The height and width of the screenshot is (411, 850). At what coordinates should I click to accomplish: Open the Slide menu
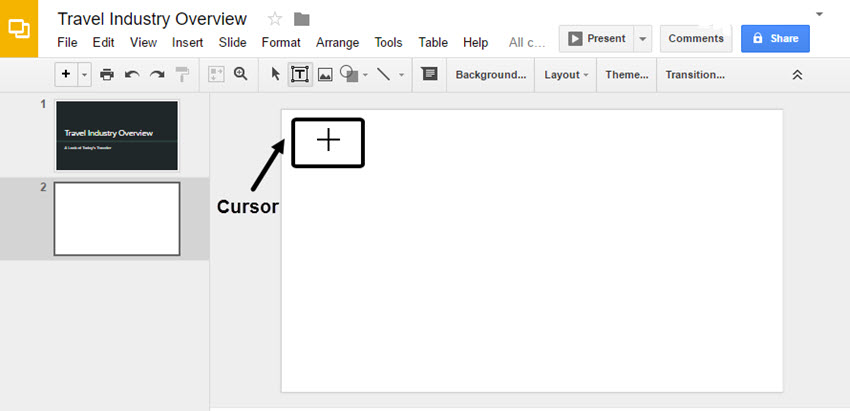tap(233, 42)
